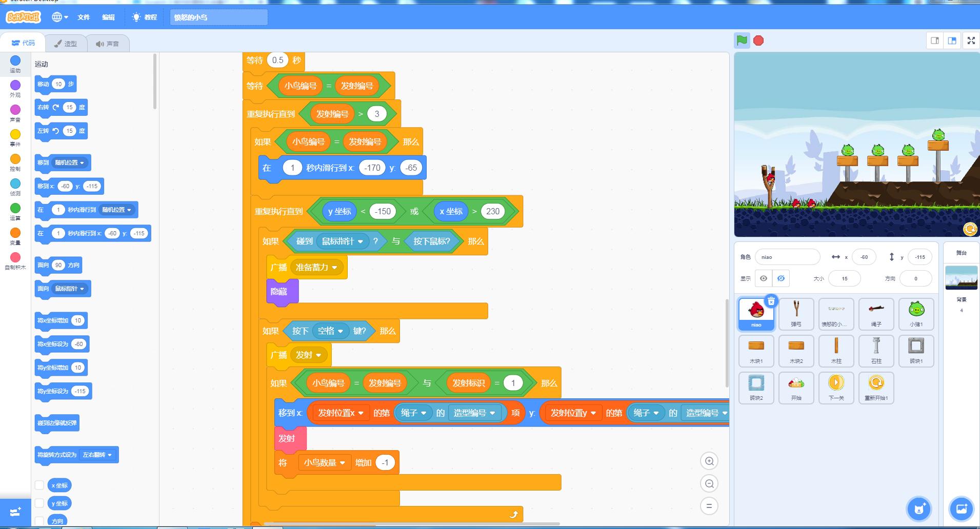Select the 弹弓 sprite
Viewport: 980px width, 529px height.
click(796, 314)
